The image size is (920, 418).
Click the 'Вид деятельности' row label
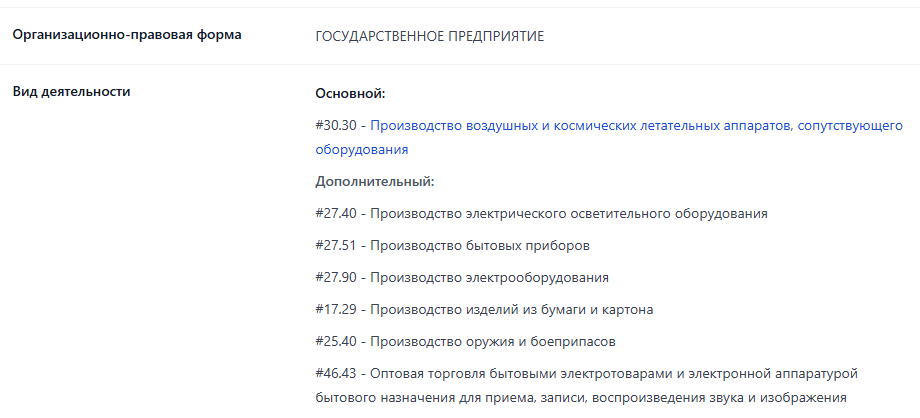pyautogui.click(x=72, y=92)
